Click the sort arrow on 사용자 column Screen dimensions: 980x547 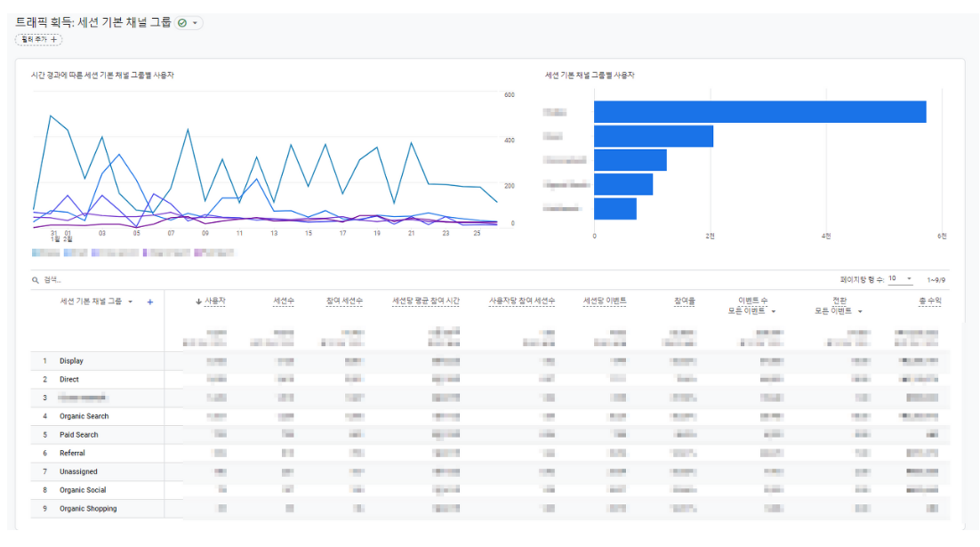198,302
